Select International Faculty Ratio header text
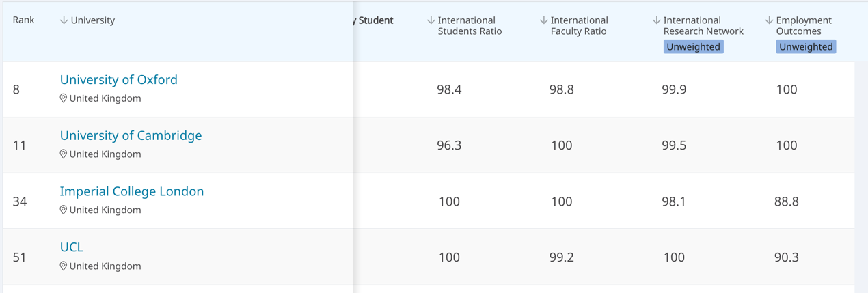Viewport: 868px width, 293px height. pos(580,26)
